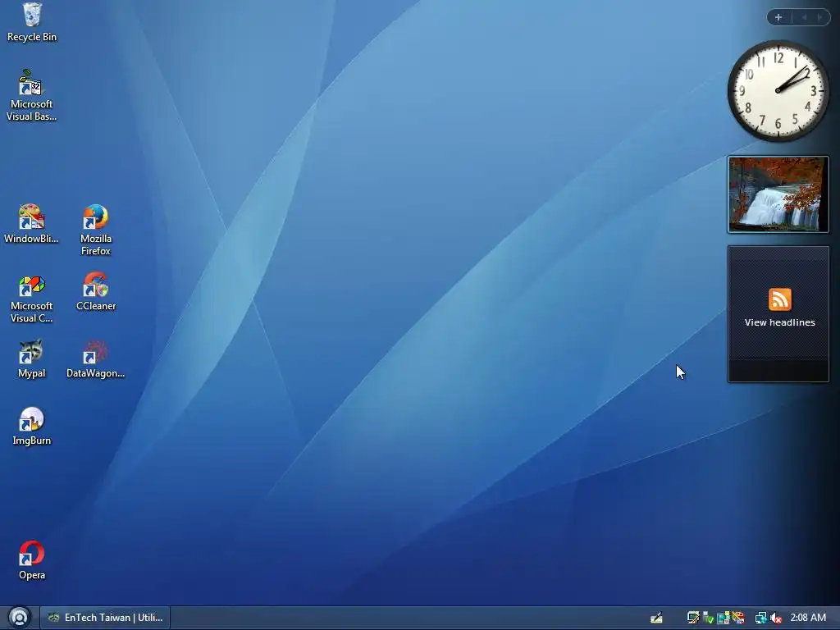Open the Start menu orb
The height and width of the screenshot is (630, 840).
click(x=20, y=618)
